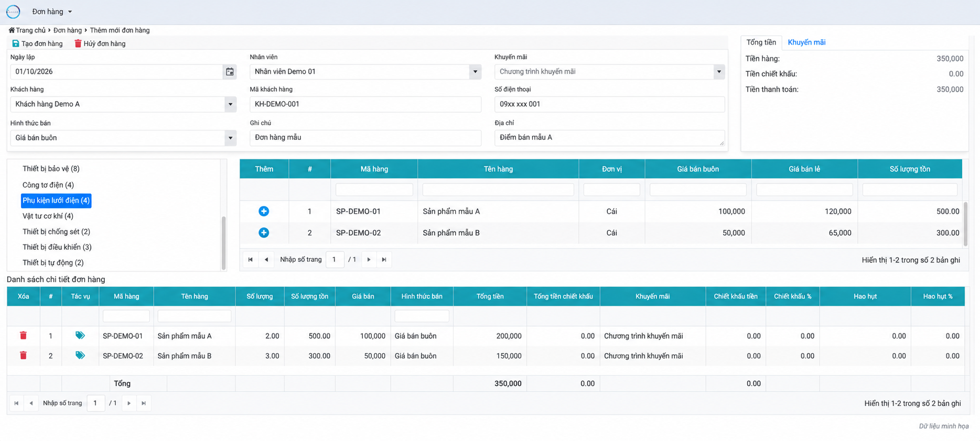Image resolution: width=980 pixels, height=441 pixels.
Task: Open the Hình thức bán dropdown
Action: coord(230,138)
